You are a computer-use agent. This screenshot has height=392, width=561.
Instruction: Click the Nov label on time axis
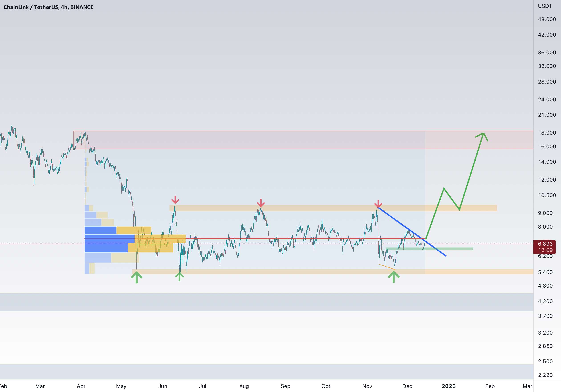tap(367, 386)
